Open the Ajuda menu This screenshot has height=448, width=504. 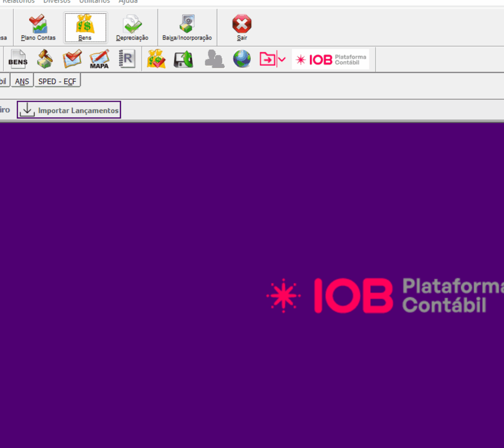pyautogui.click(x=128, y=1)
